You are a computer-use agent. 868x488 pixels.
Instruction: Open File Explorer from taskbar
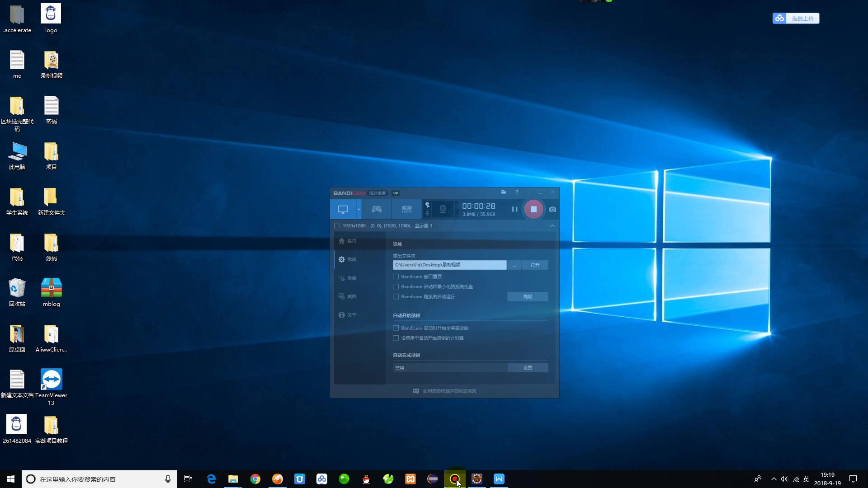tap(233, 479)
